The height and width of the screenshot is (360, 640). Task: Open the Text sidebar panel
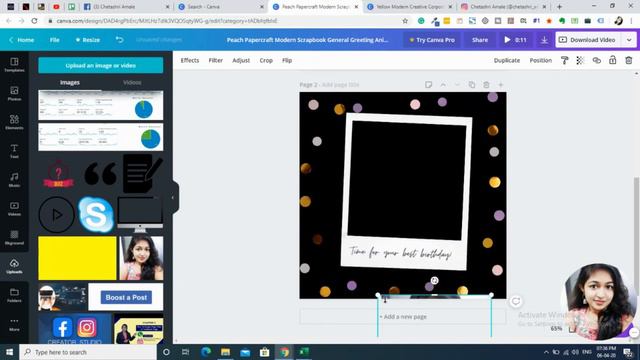[x=14, y=151]
